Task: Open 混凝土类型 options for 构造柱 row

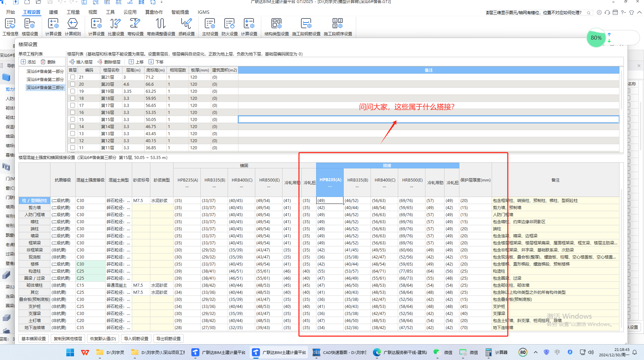Action: pyautogui.click(x=128, y=271)
